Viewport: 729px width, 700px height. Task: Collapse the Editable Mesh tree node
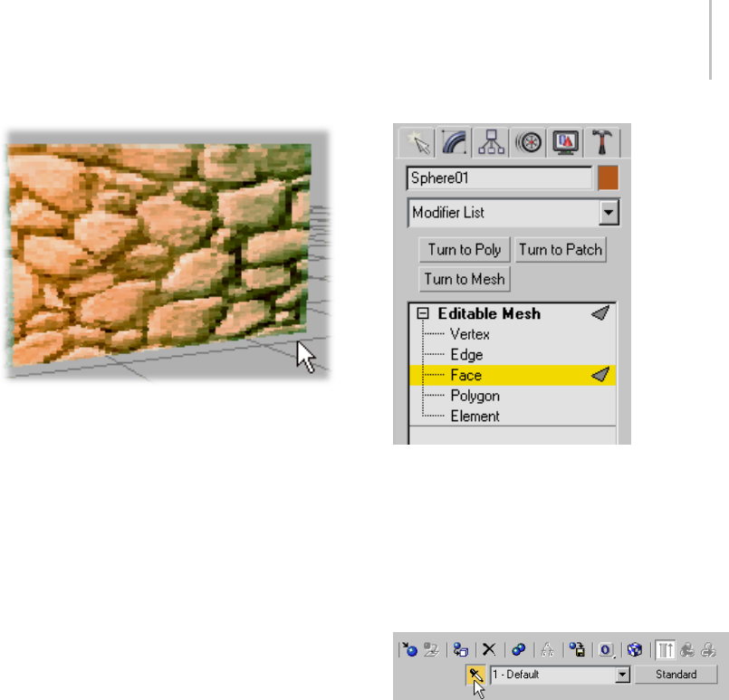point(423,313)
